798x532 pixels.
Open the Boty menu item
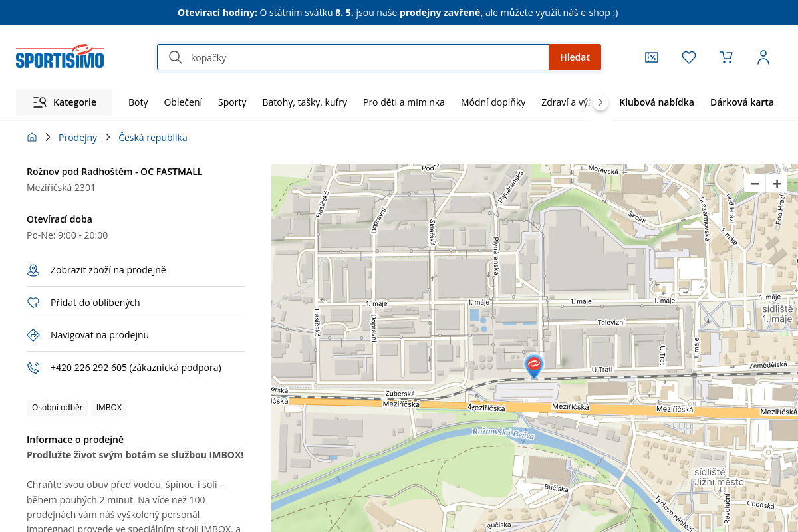coord(138,102)
